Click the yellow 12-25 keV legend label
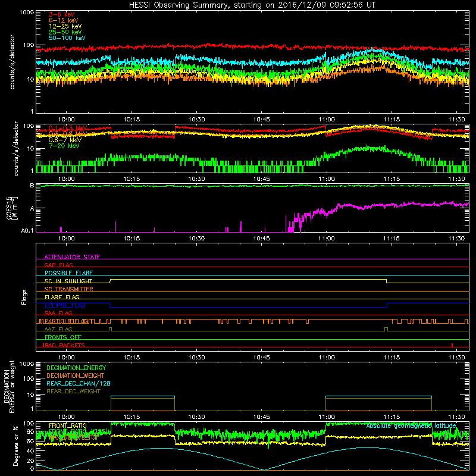Screen dimensions: 476x476 [65, 26]
